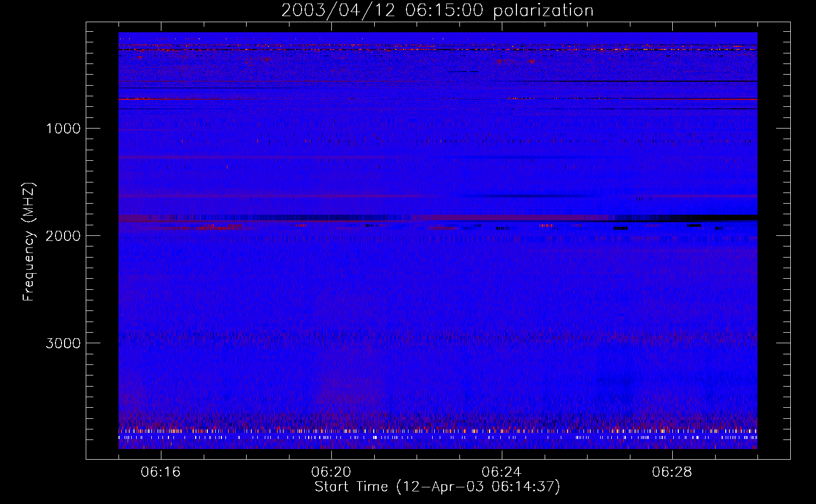The width and height of the screenshot is (816, 504).
Task: Click the 06:28 time tick label
Action: click(x=672, y=472)
